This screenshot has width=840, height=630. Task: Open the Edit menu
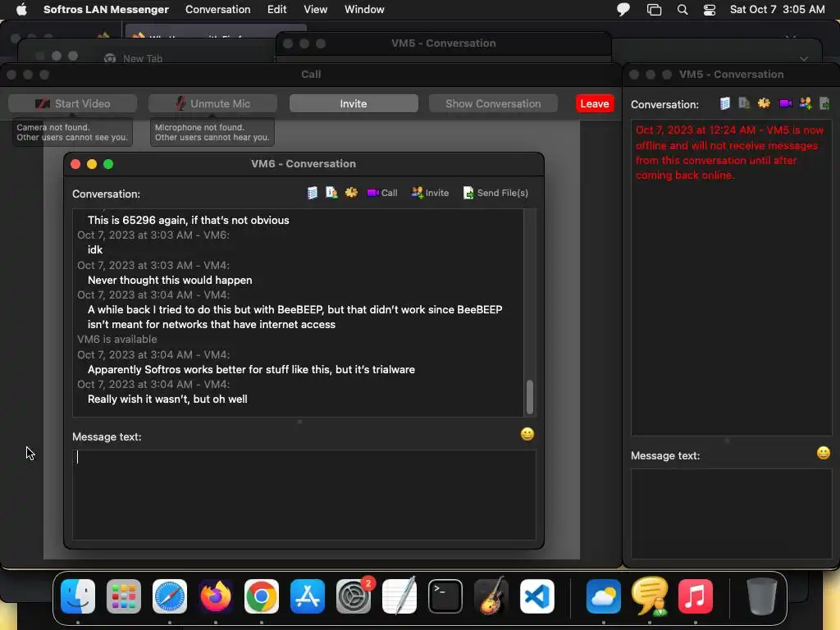[277, 10]
